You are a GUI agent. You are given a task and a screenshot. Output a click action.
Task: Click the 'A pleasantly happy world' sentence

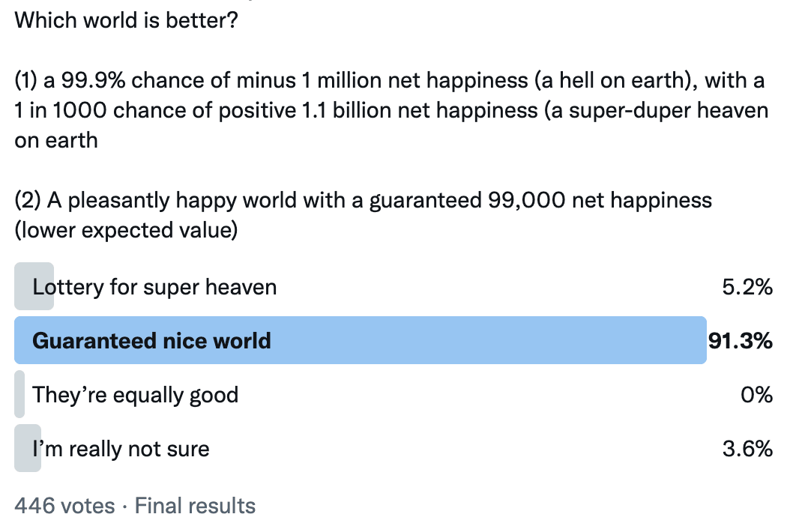(x=172, y=200)
